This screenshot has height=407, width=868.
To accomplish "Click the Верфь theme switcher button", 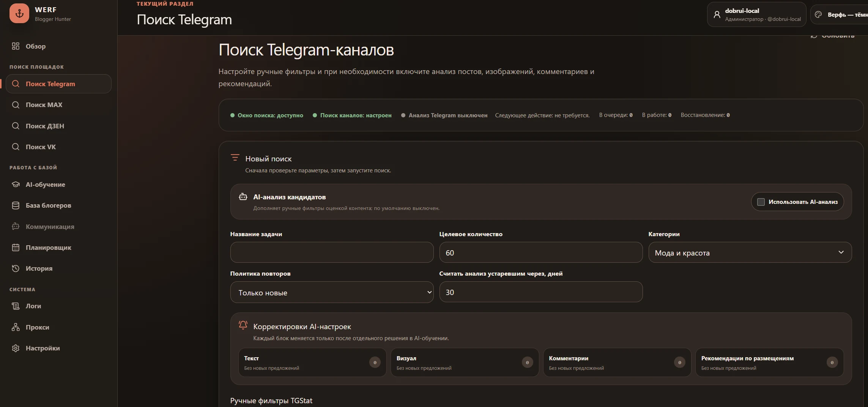I will [840, 14].
